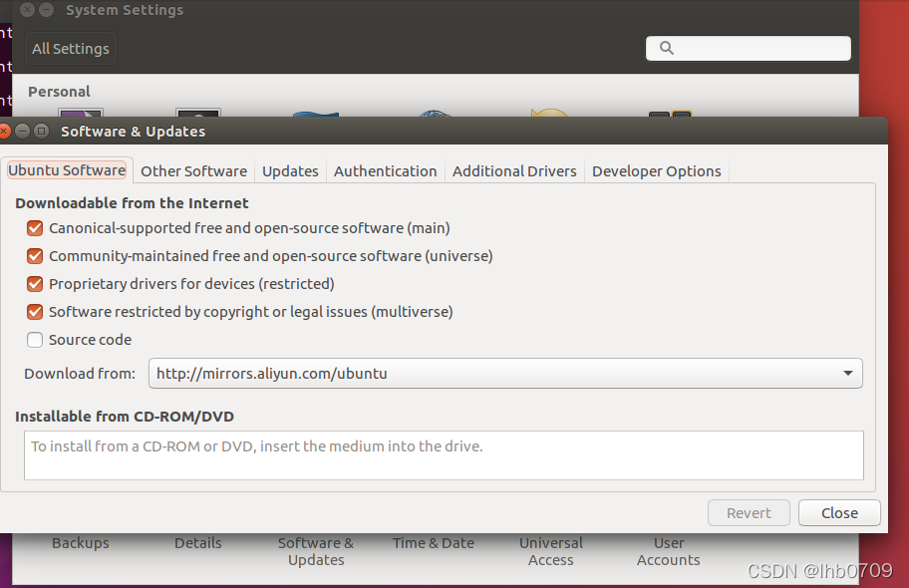Viewport: 909px width, 588px height.
Task: Focus the System Settings search field
Action: point(748,48)
